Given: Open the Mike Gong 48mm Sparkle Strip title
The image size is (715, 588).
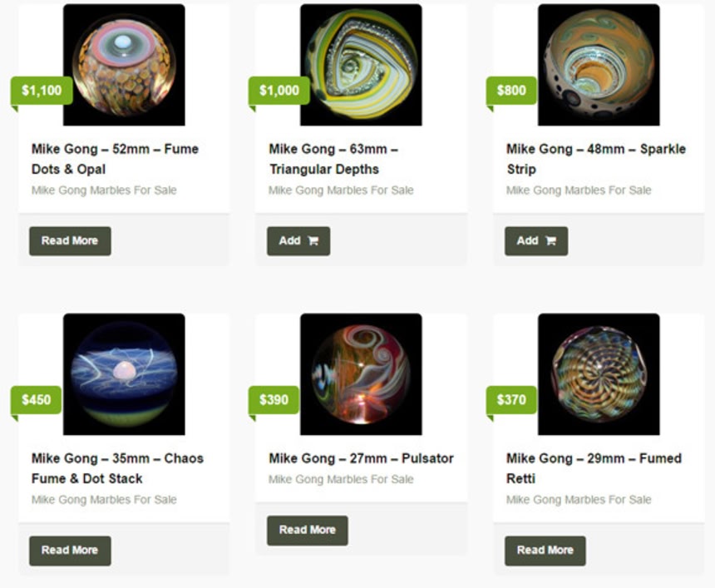Looking at the screenshot, I should [x=596, y=159].
